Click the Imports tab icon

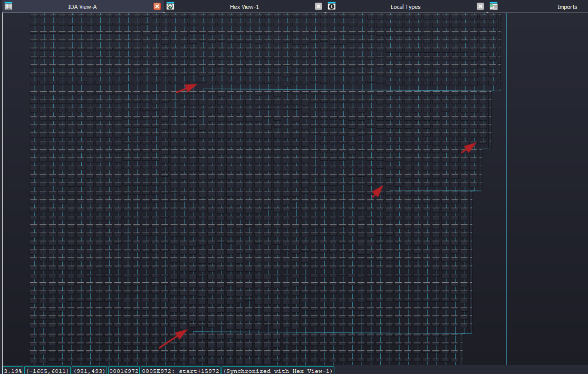coord(494,6)
